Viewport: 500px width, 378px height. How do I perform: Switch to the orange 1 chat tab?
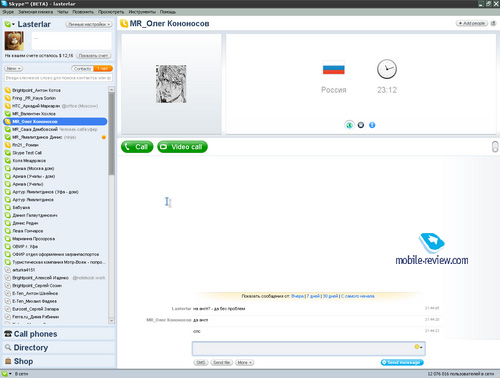[103, 68]
